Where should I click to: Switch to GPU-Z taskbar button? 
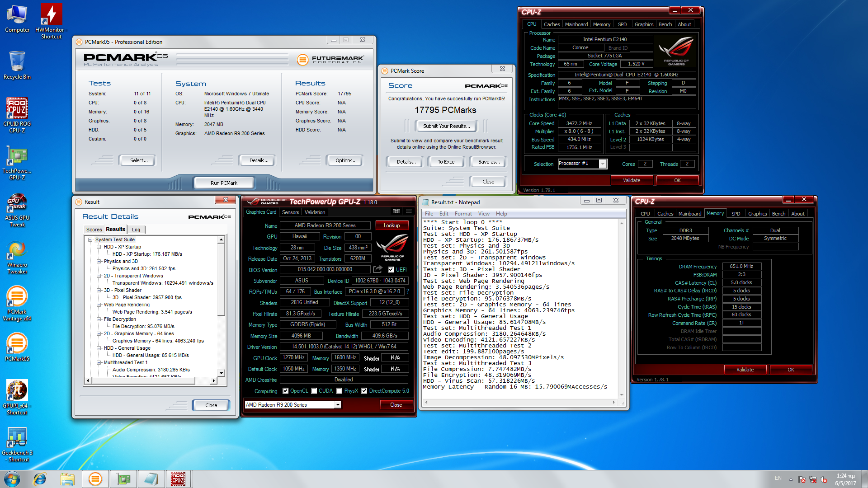(x=123, y=479)
